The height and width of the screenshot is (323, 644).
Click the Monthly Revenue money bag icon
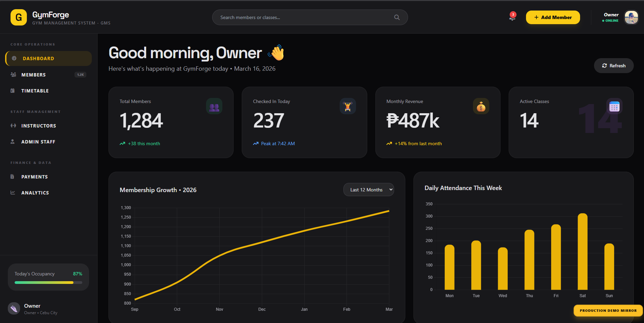(x=481, y=106)
